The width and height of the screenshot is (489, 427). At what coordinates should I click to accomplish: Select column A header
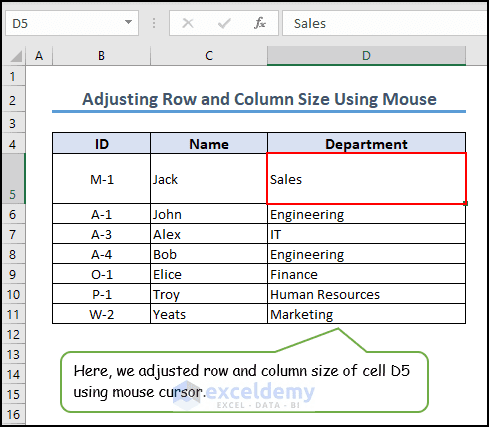[39, 56]
